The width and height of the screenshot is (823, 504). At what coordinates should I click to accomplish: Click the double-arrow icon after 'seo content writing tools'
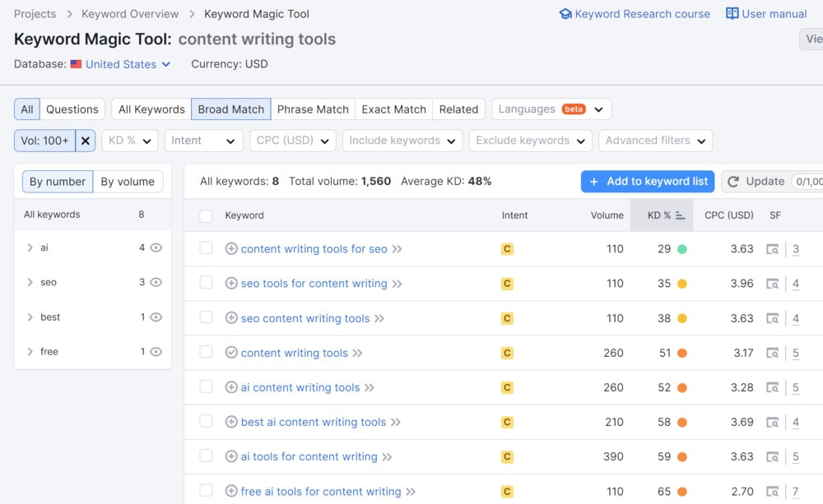click(x=379, y=318)
